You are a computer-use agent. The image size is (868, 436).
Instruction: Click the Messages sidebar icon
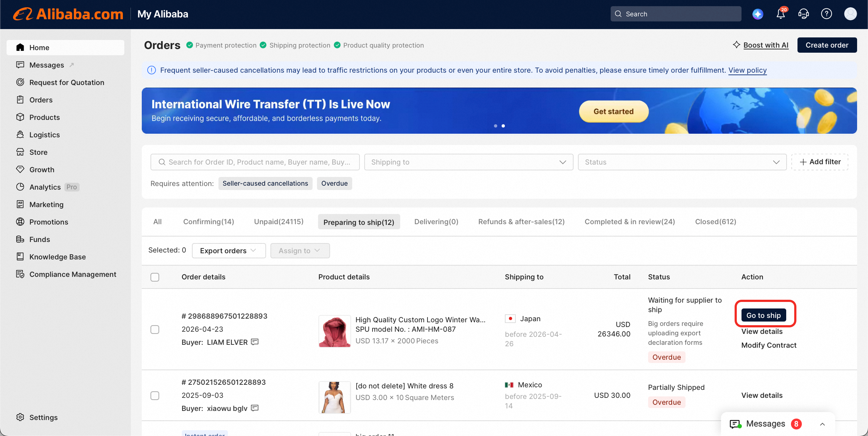(x=20, y=65)
